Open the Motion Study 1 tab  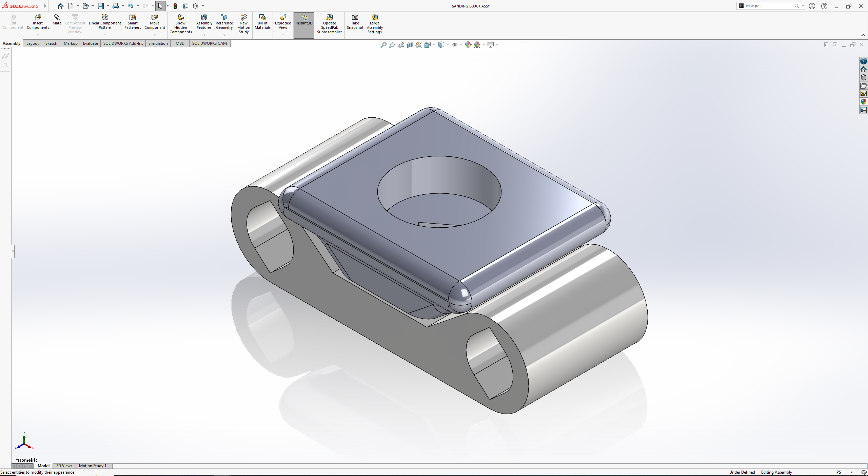pyautogui.click(x=93, y=466)
